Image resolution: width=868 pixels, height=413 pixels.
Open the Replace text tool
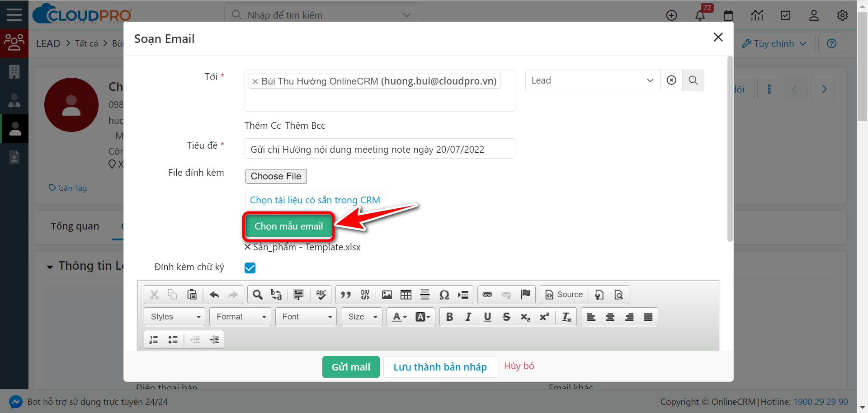tap(276, 295)
